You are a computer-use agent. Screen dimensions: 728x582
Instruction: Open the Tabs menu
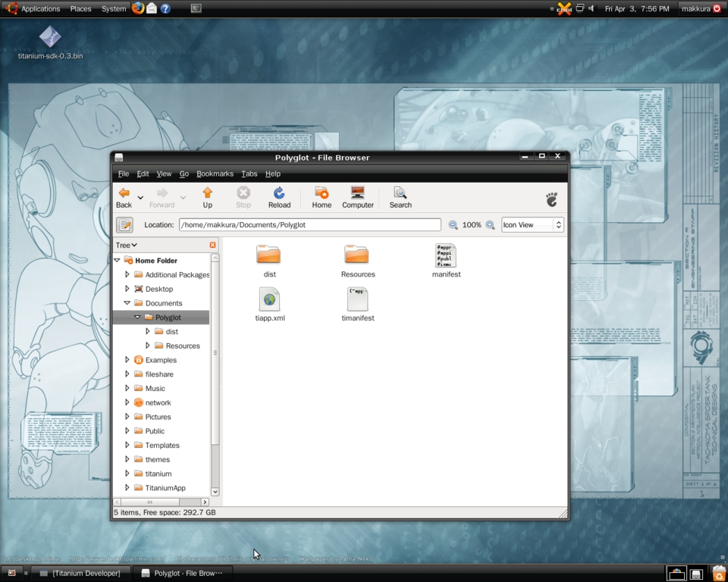[249, 174]
